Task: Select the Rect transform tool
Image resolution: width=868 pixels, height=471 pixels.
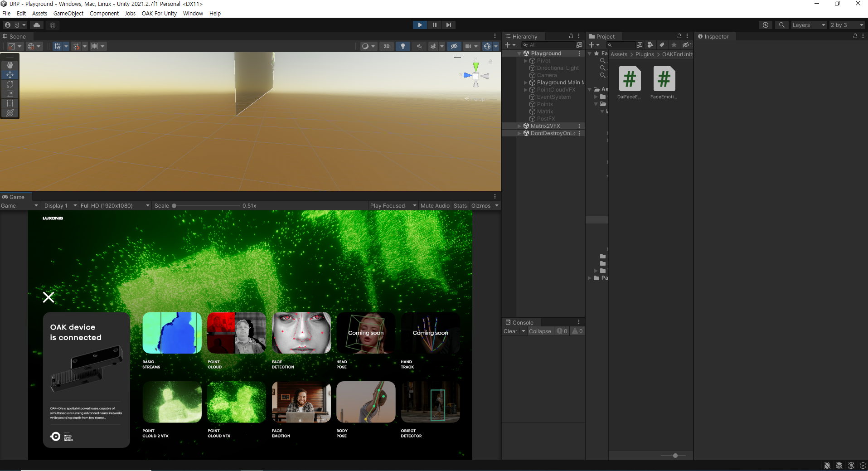Action: click(10, 103)
